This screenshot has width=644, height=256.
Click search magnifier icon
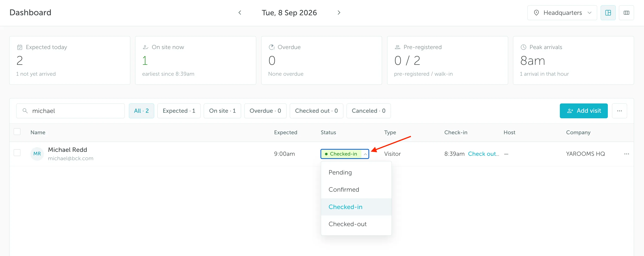[x=25, y=111]
